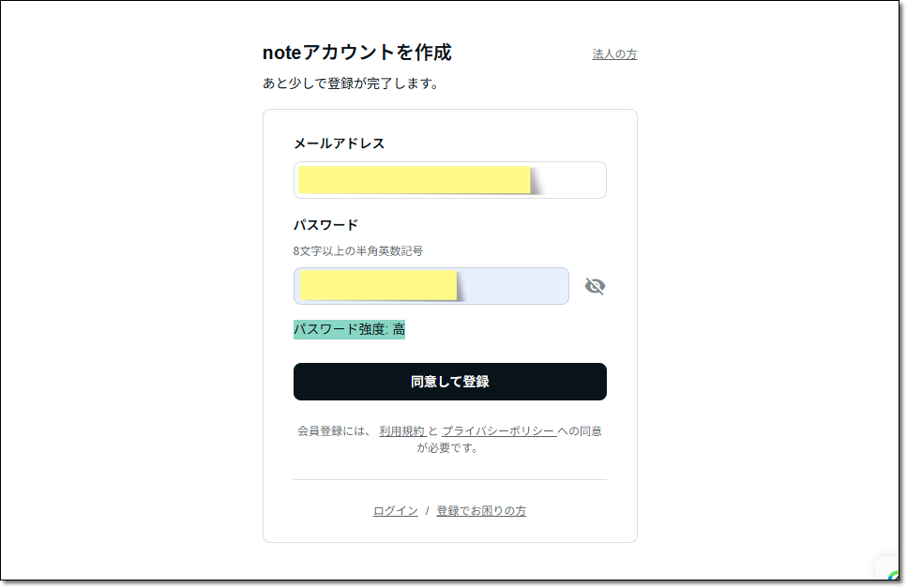The image size is (907, 588).
Task: Click the reCAPTCHA badge in the corner
Action: point(891,577)
